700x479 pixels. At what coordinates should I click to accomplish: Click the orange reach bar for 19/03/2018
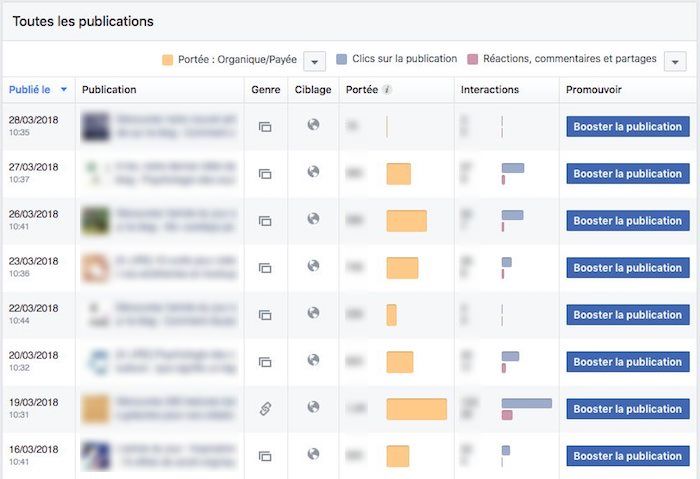[416, 409]
